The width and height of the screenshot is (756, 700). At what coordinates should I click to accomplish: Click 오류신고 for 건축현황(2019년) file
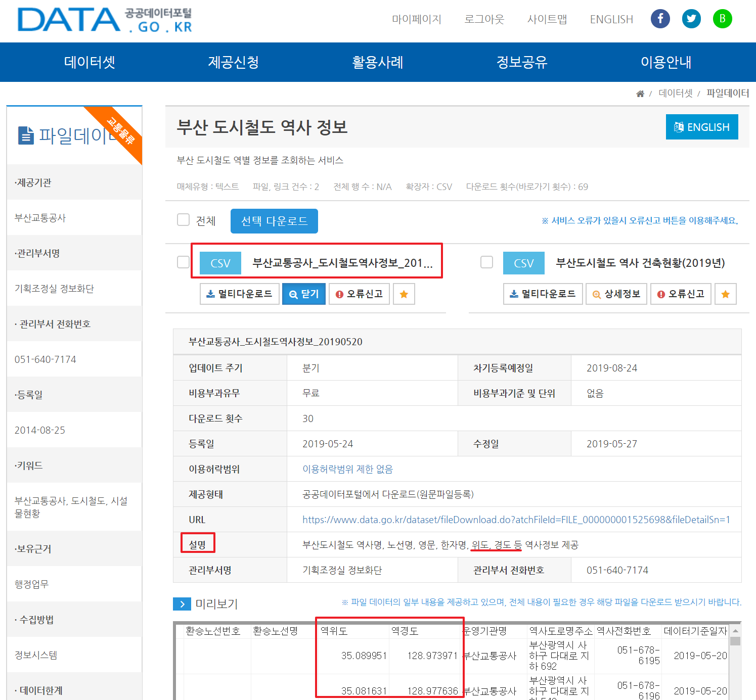click(x=681, y=294)
